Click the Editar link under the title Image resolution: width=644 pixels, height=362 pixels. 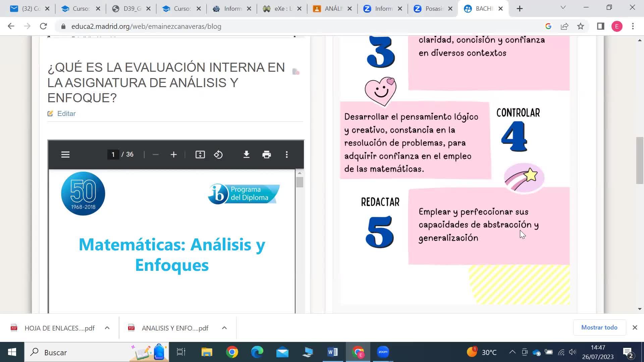pos(66,114)
